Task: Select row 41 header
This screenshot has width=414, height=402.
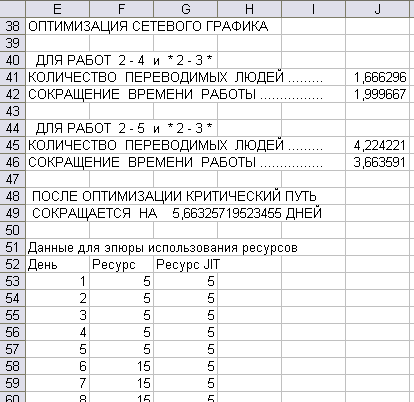Action: click(x=12, y=77)
